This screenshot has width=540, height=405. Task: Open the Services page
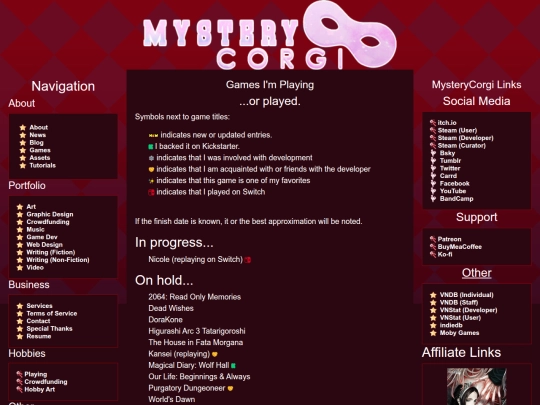(x=39, y=306)
